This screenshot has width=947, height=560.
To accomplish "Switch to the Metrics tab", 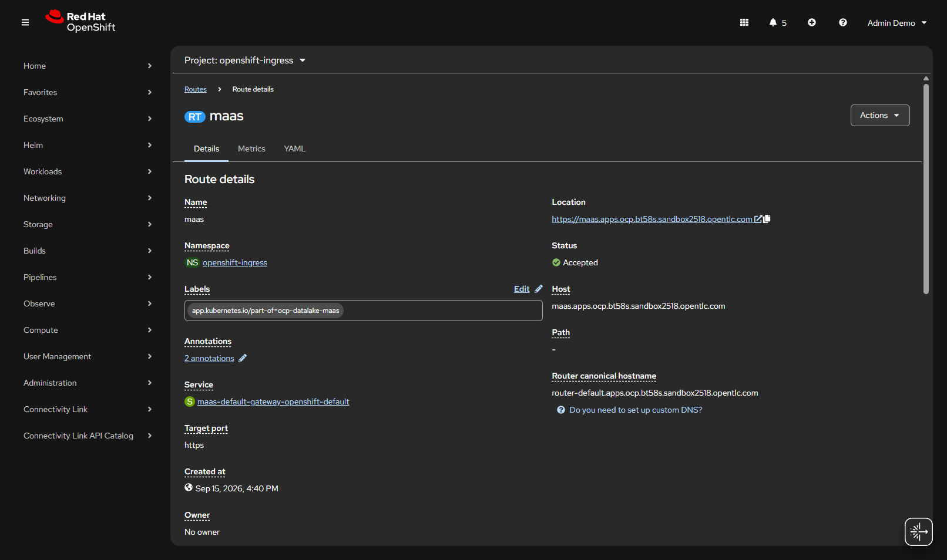I will pyautogui.click(x=251, y=149).
